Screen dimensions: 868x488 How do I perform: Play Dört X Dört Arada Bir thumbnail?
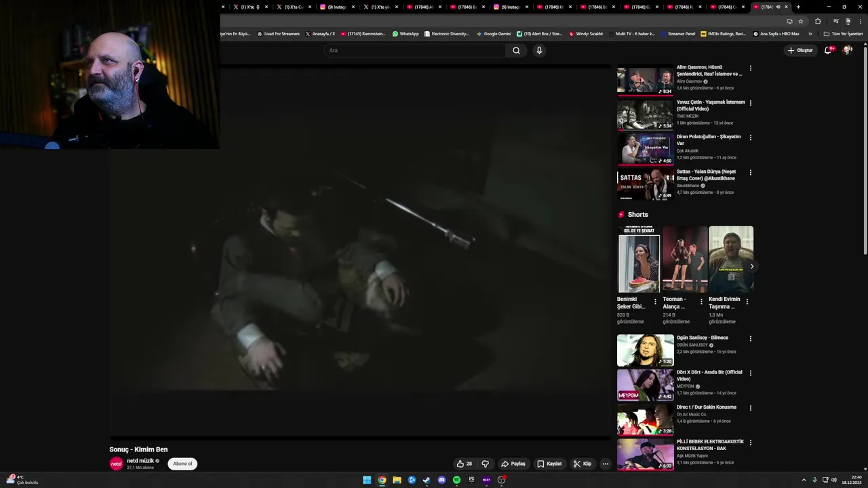[645, 385]
